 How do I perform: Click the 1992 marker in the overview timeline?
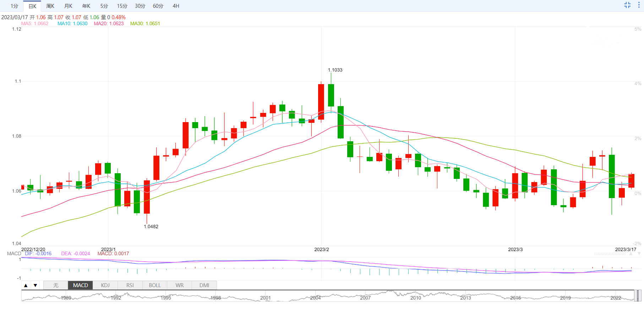116,298
